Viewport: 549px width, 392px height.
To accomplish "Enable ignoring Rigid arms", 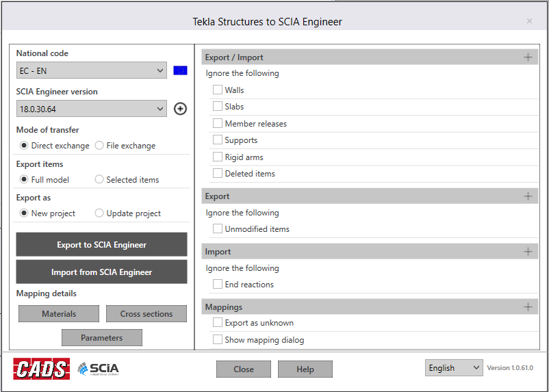I will coord(218,157).
